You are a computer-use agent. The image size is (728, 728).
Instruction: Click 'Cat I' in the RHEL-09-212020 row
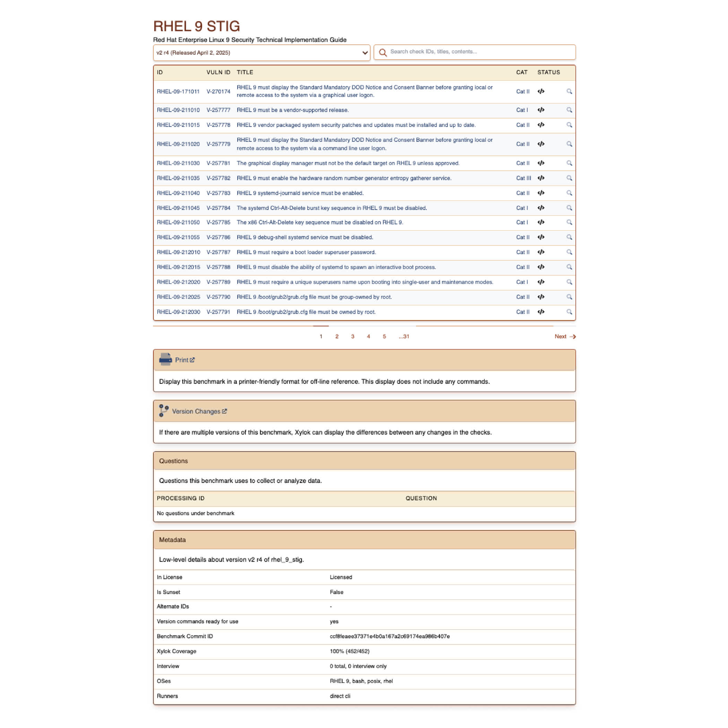click(x=522, y=282)
